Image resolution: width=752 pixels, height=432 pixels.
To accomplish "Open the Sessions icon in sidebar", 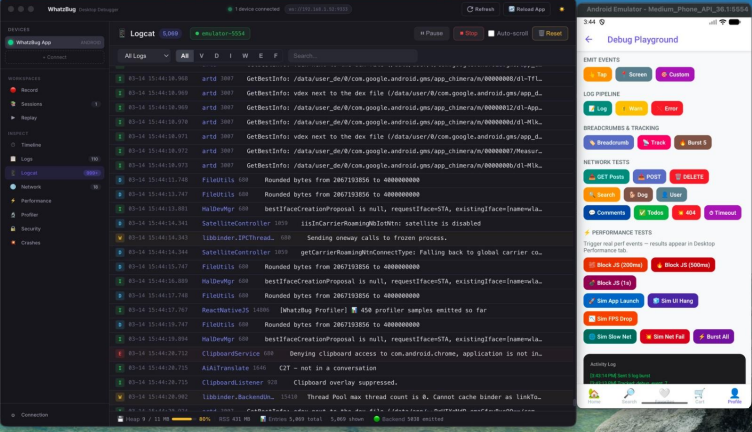I will 13,104.
